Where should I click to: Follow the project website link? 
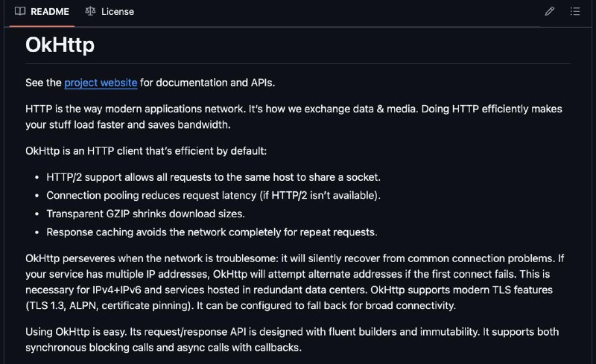click(101, 83)
